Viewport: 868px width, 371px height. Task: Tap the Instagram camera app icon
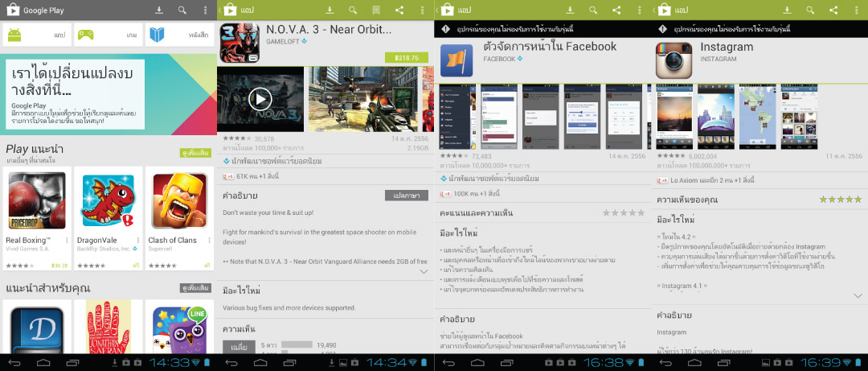674,60
